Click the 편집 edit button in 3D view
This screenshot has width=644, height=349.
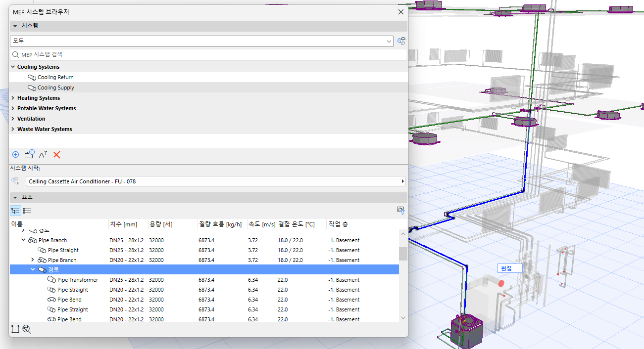click(506, 268)
